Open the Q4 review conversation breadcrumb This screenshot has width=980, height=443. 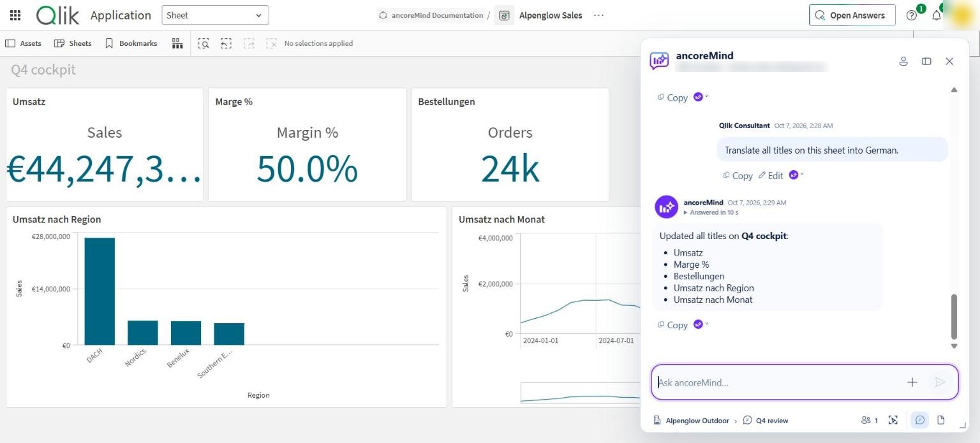point(766,421)
